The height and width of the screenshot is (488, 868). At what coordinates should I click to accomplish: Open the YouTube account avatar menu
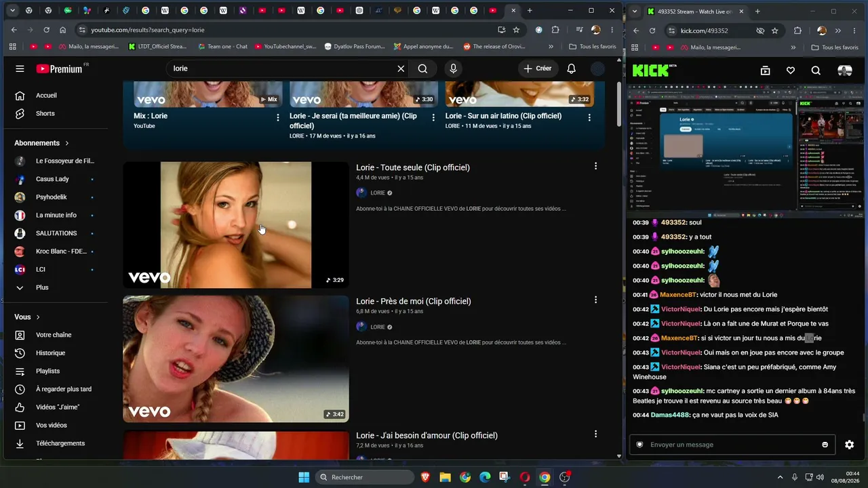597,68
